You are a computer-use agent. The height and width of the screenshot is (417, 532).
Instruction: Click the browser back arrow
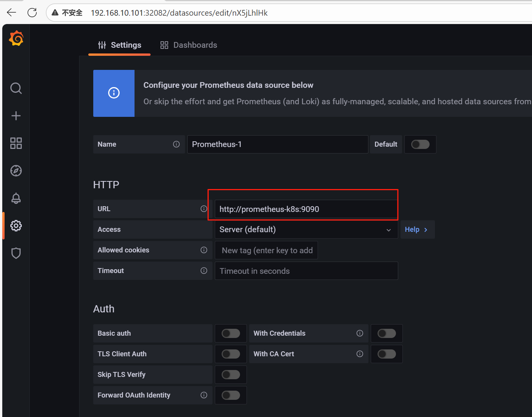(x=11, y=13)
